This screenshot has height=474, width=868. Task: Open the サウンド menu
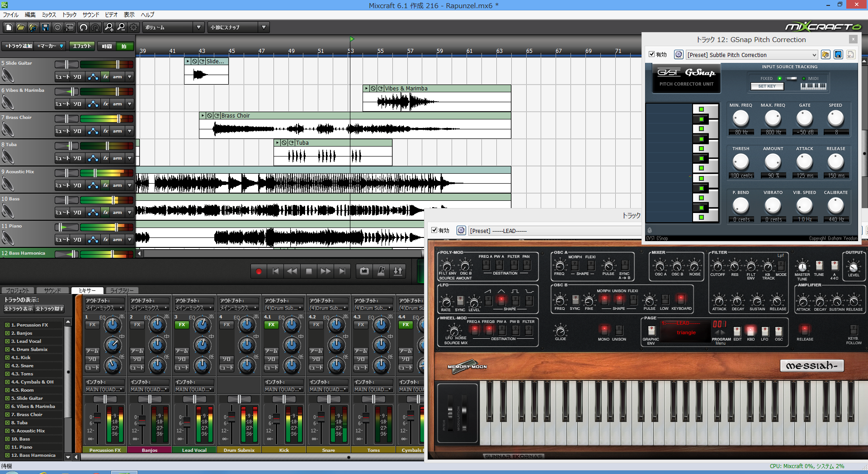coord(90,15)
